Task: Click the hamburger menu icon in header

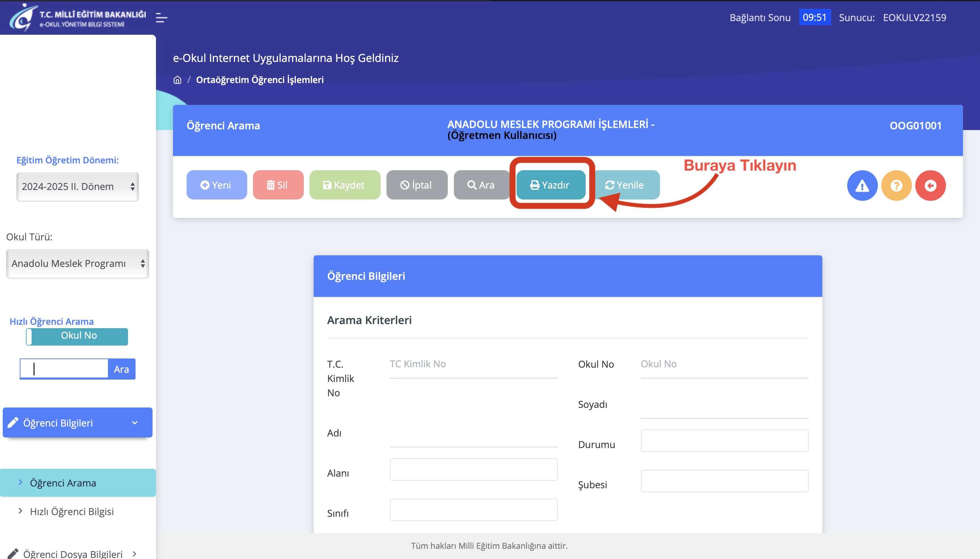Action: [x=161, y=18]
